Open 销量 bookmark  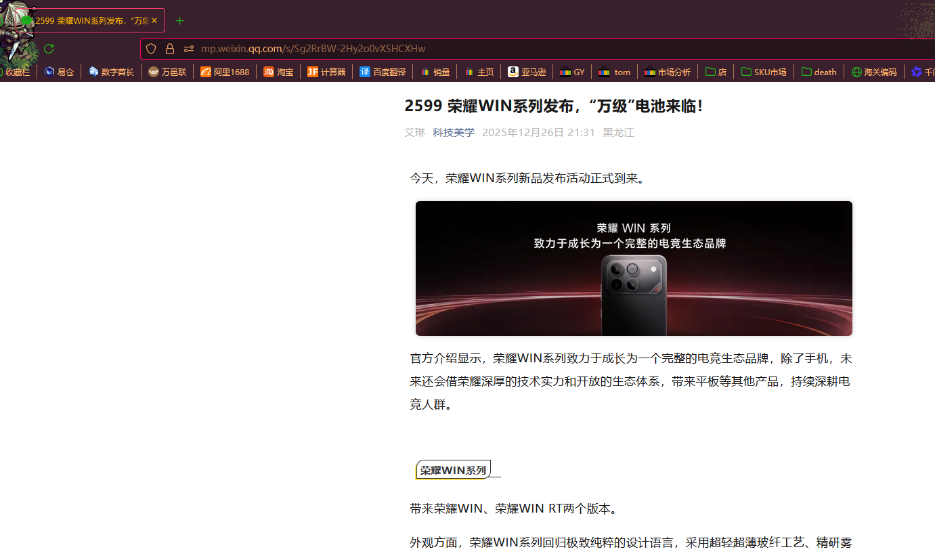(435, 72)
